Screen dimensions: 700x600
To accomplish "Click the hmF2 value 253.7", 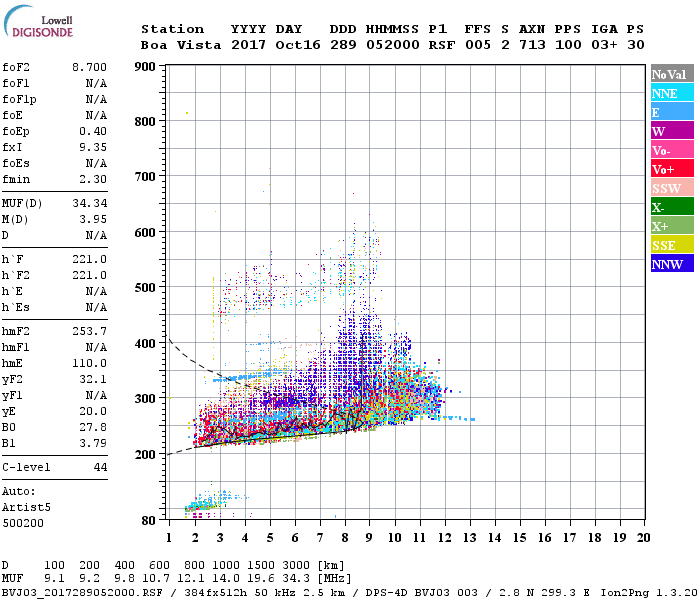I will [89, 331].
